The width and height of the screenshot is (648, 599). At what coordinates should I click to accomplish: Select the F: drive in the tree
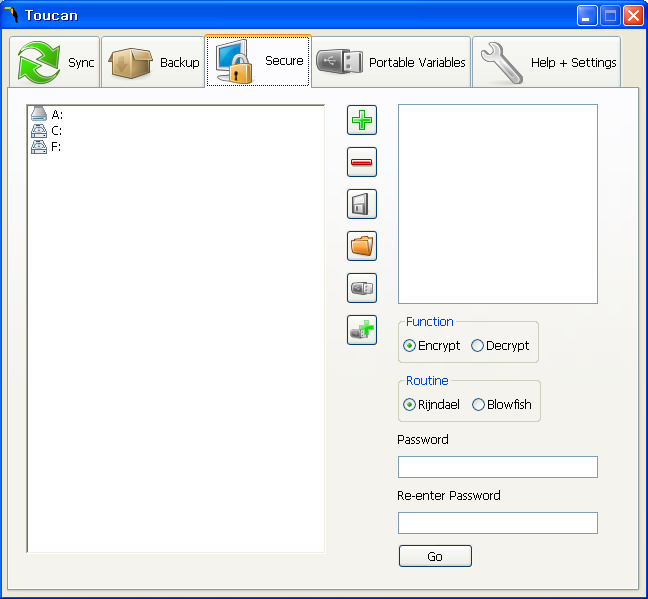point(56,147)
